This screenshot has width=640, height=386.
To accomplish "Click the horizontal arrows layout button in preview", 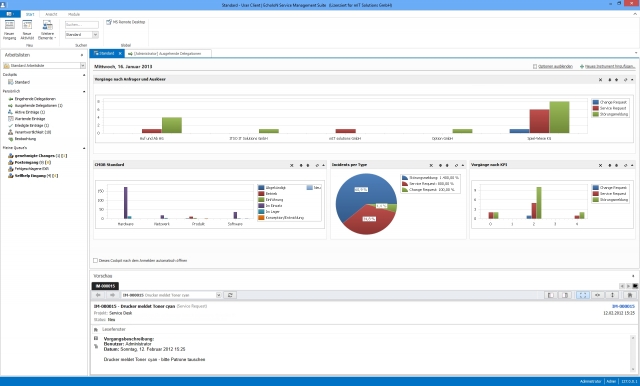I will click(x=598, y=295).
